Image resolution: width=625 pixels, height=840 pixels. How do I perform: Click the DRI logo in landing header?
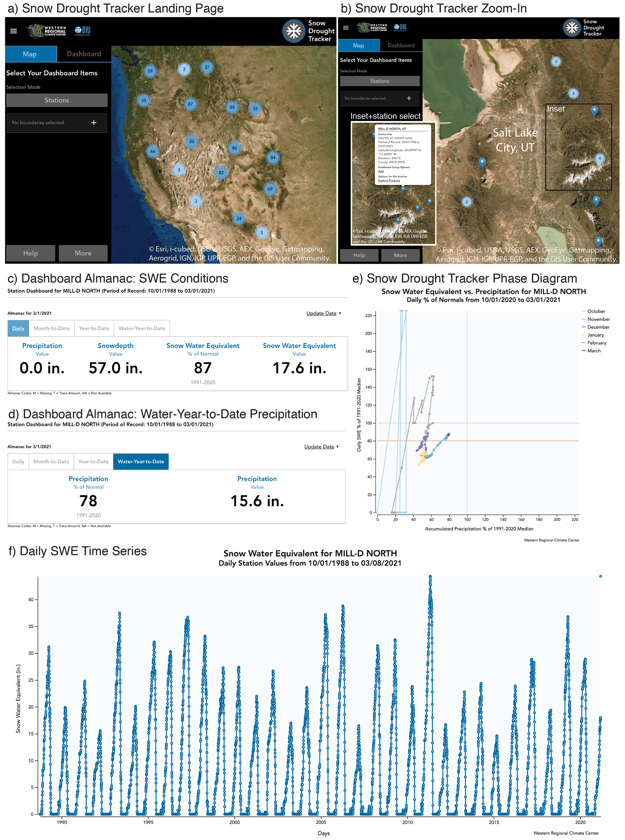point(83,31)
